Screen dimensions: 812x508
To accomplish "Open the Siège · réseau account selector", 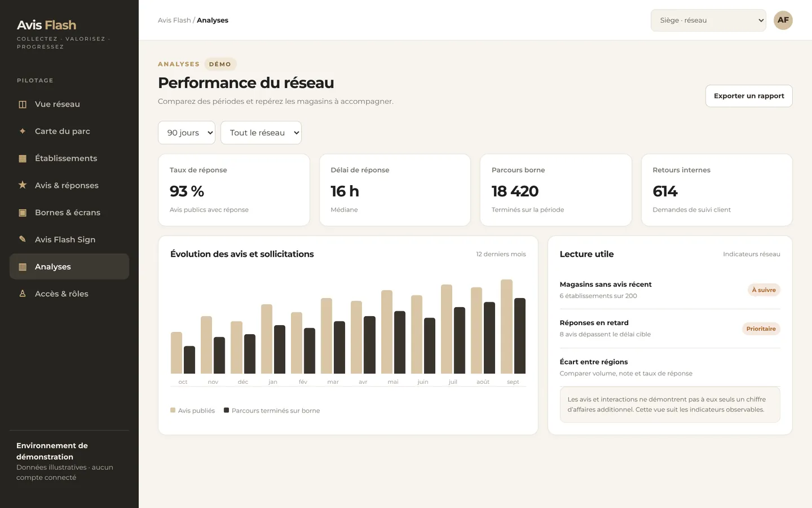I will (708, 20).
